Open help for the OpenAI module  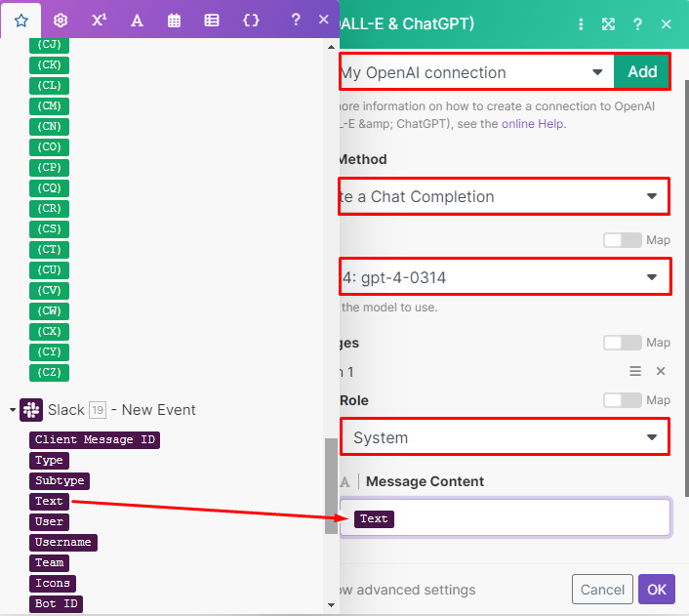[637, 24]
